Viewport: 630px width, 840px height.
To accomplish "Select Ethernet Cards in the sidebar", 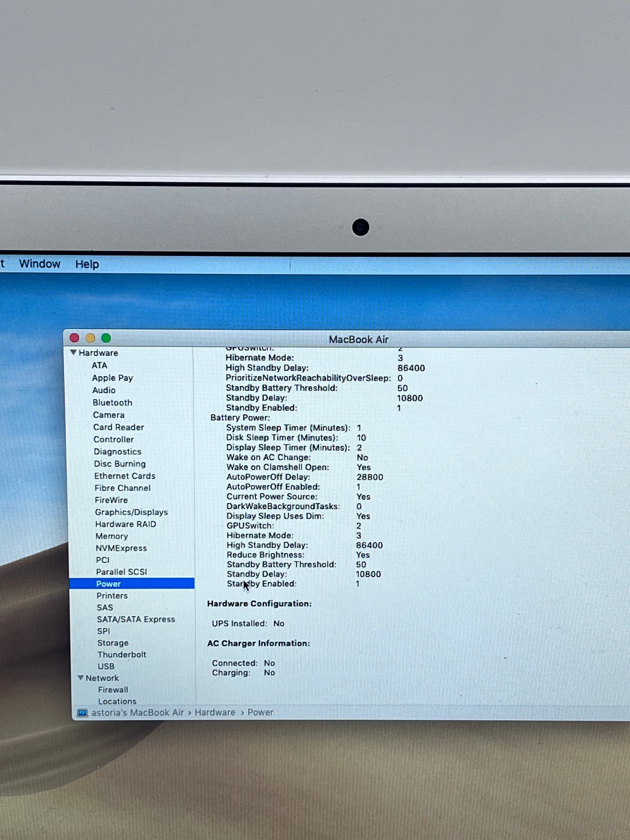I will (x=125, y=476).
